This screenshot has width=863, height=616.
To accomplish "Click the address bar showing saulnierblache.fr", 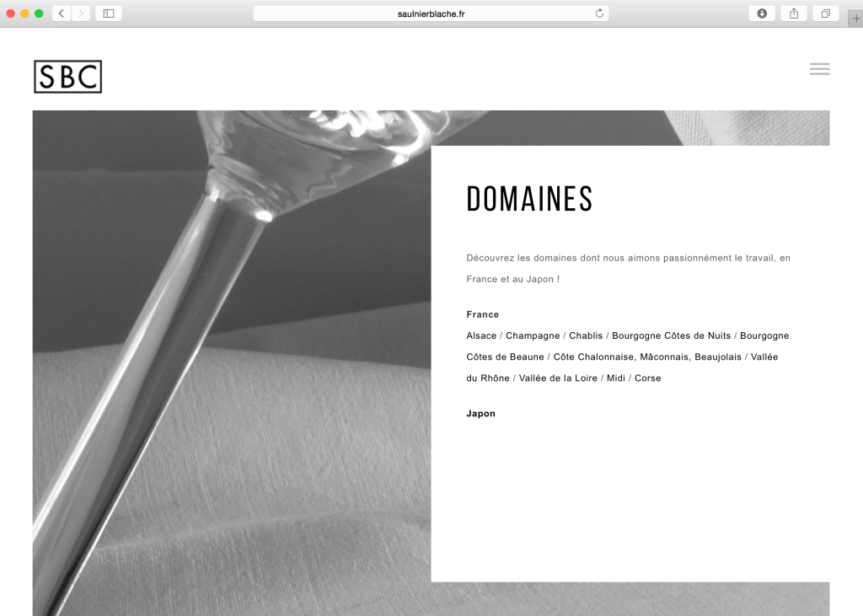I will coord(431,13).
